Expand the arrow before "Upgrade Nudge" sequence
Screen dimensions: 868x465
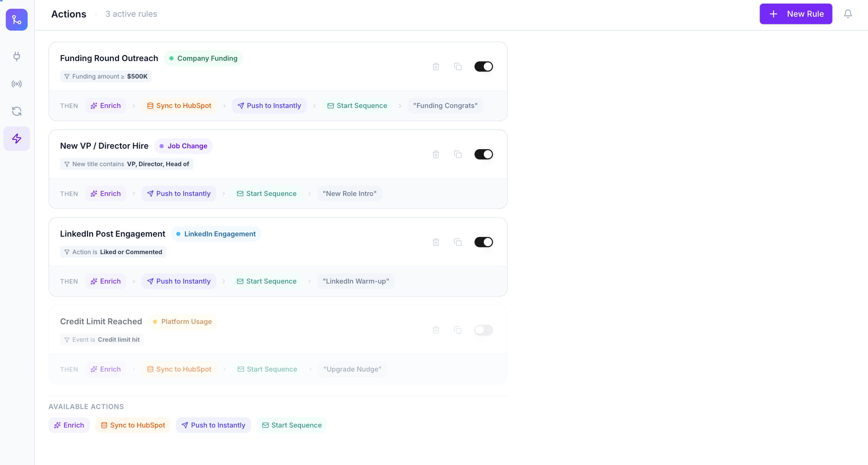pos(310,369)
